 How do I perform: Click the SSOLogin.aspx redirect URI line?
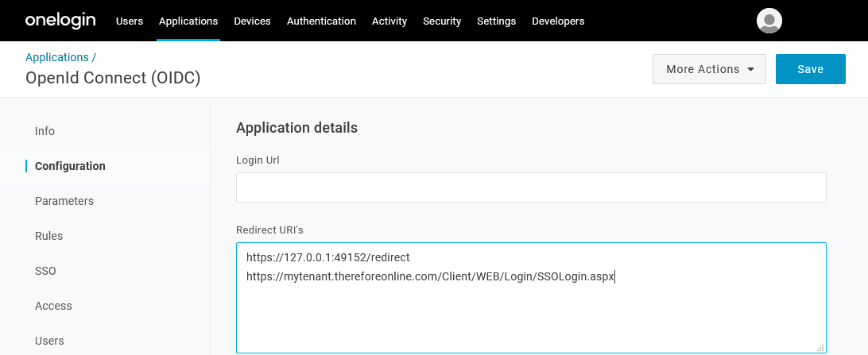tap(431, 277)
